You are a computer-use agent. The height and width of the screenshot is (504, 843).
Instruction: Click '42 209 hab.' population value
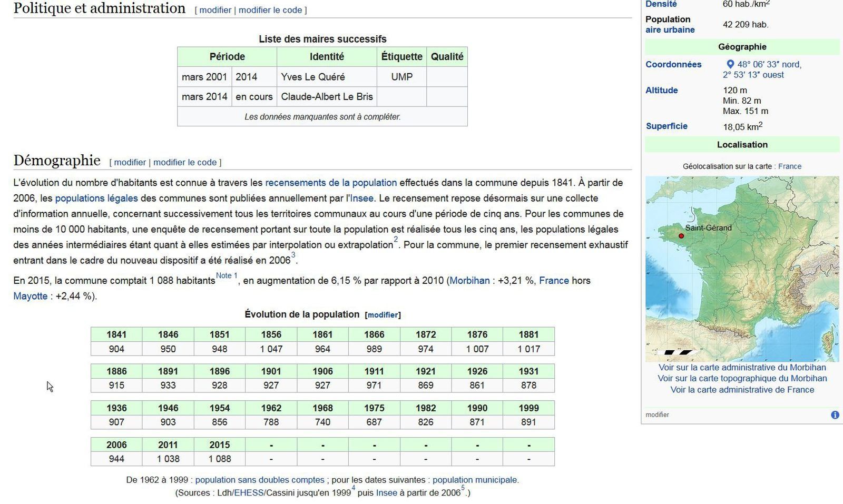[x=746, y=24]
